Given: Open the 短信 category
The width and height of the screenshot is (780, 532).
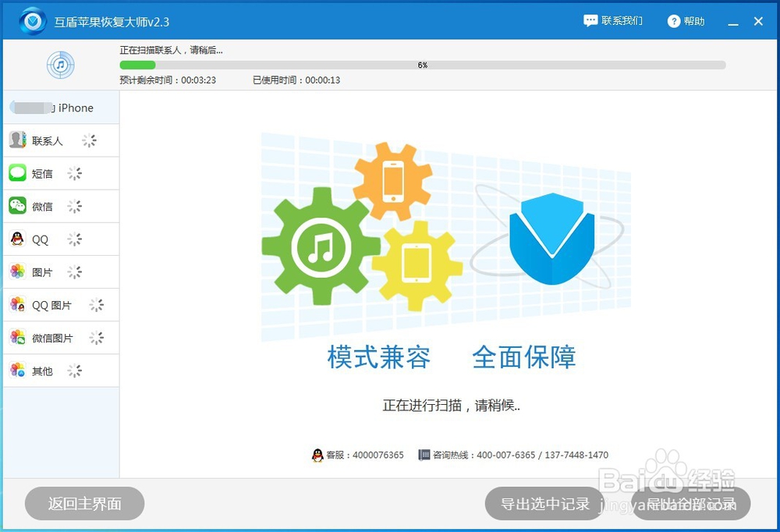Looking at the screenshot, I should [61, 173].
